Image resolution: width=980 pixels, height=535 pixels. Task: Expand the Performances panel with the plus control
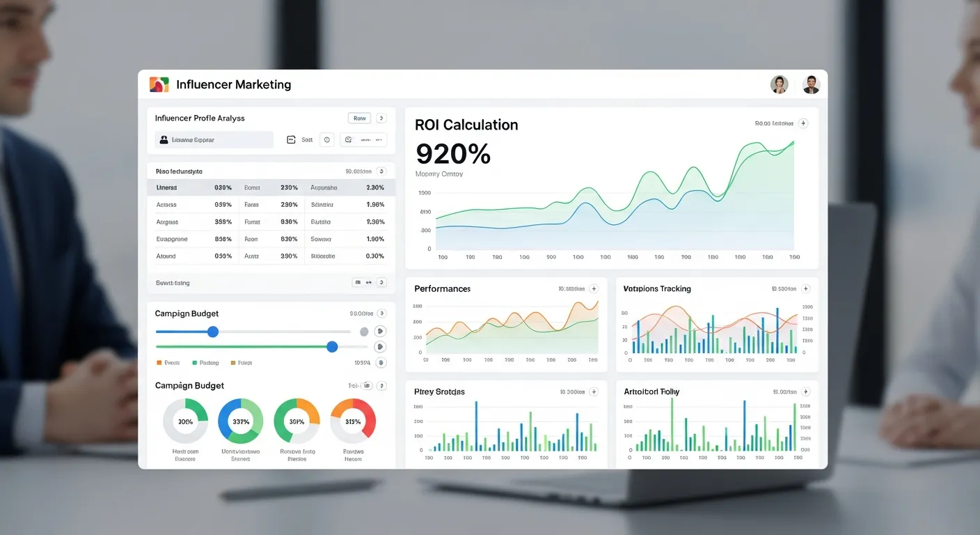click(x=593, y=288)
